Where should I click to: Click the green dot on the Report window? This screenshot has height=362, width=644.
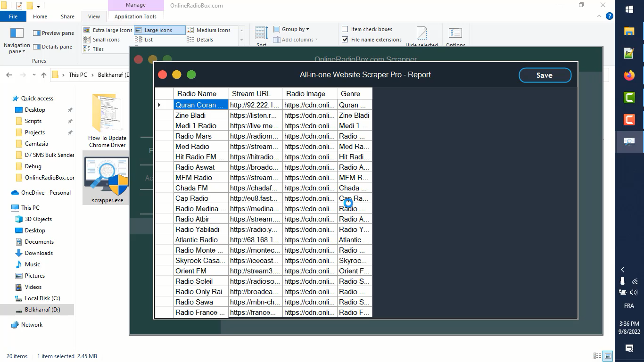[x=191, y=74]
